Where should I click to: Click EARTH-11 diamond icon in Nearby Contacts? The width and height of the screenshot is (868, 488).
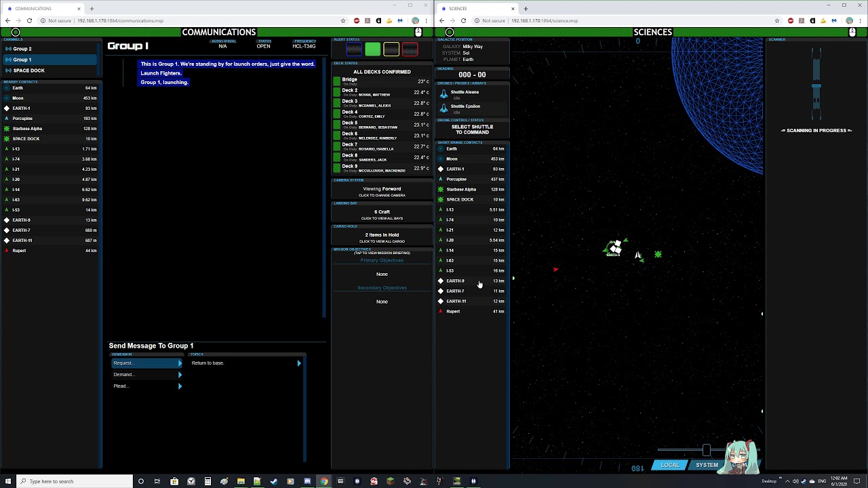coord(7,241)
